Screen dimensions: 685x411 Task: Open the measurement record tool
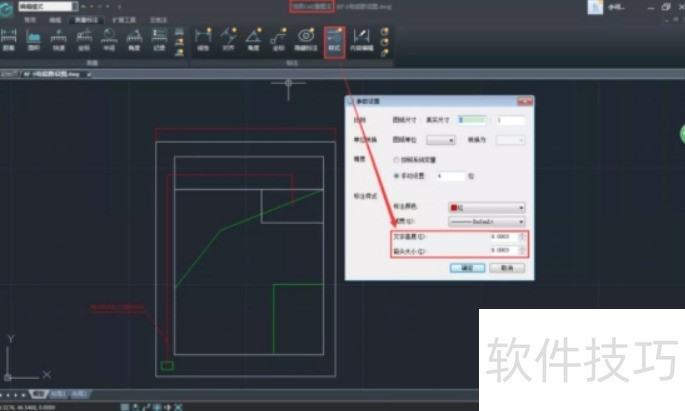(159, 39)
